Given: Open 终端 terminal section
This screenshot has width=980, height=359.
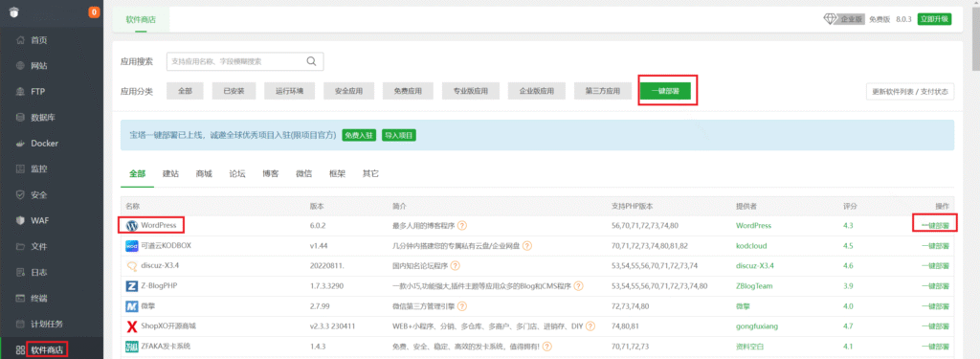Looking at the screenshot, I should [x=38, y=299].
